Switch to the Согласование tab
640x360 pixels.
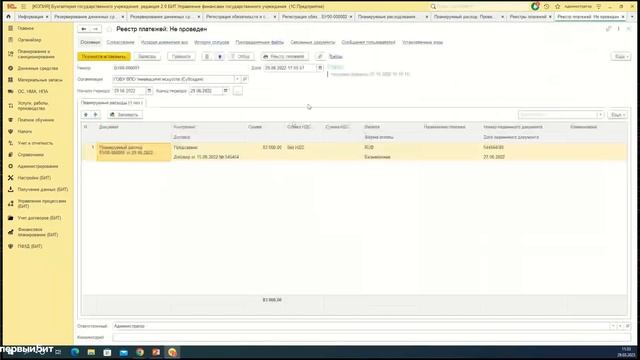pyautogui.click(x=120, y=42)
